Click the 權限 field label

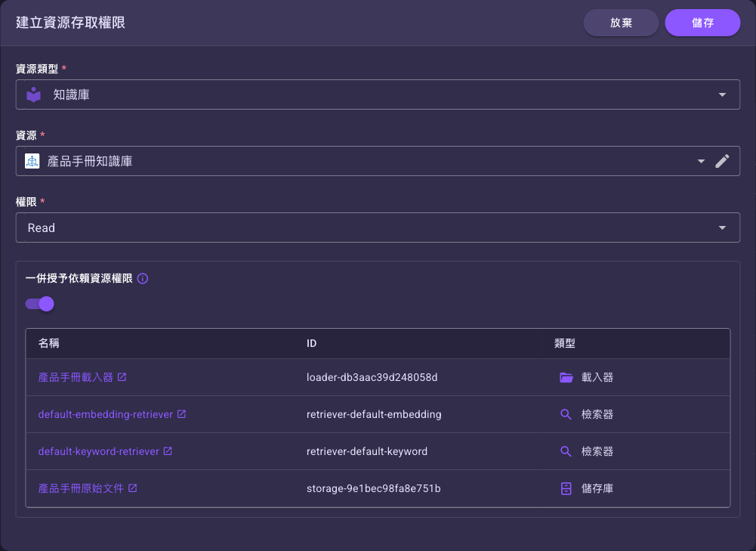coord(26,202)
